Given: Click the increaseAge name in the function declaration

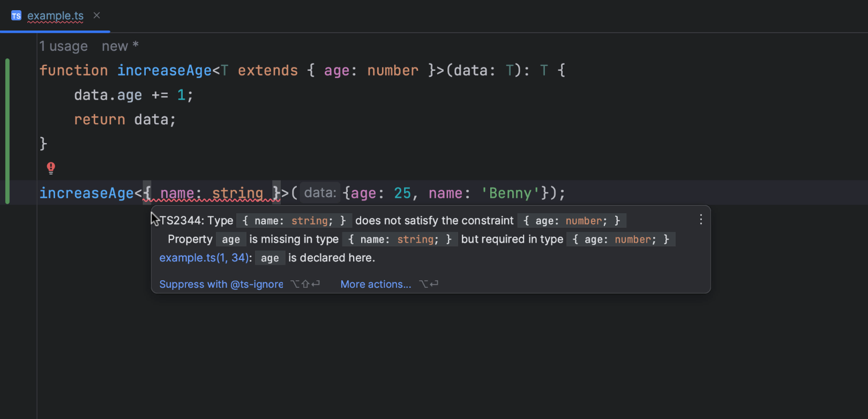Looking at the screenshot, I should [164, 71].
